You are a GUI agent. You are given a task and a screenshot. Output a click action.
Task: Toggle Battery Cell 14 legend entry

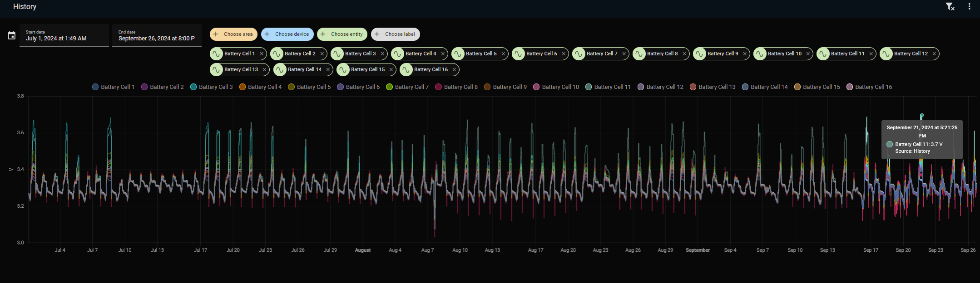(x=765, y=87)
